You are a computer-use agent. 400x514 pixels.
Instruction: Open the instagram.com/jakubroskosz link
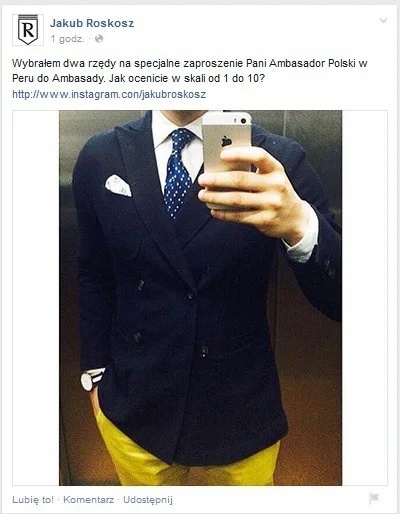109,94
